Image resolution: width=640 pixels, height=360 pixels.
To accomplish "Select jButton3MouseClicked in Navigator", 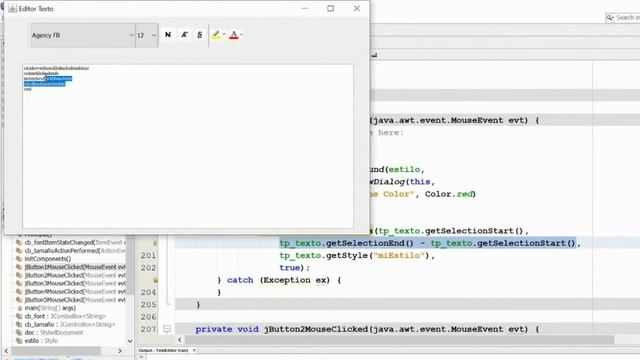I will pos(75,283).
